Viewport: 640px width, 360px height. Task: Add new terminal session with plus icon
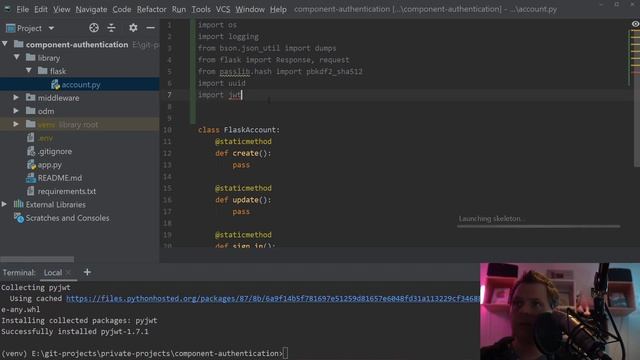click(x=87, y=272)
